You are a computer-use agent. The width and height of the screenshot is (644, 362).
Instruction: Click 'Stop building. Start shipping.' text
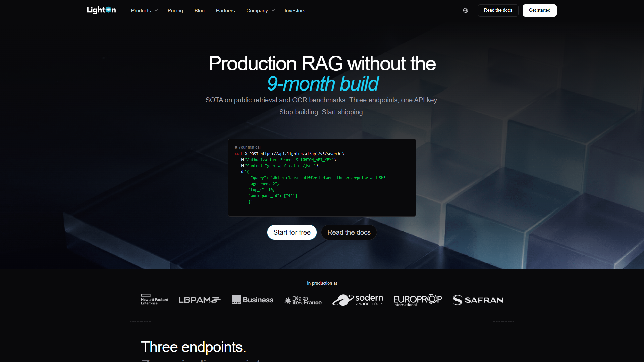[x=322, y=112]
